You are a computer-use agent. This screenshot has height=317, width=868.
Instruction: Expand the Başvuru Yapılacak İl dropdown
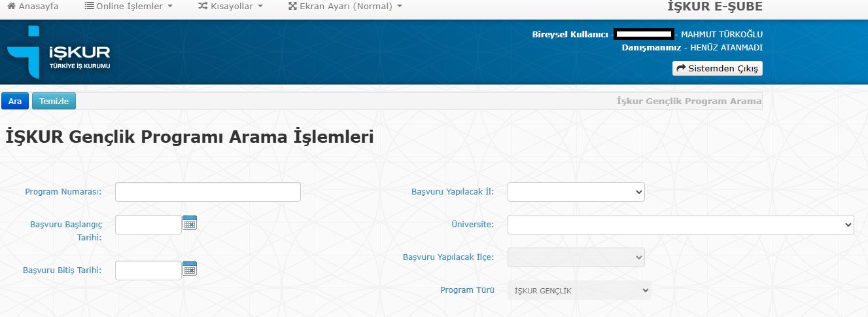(576, 192)
